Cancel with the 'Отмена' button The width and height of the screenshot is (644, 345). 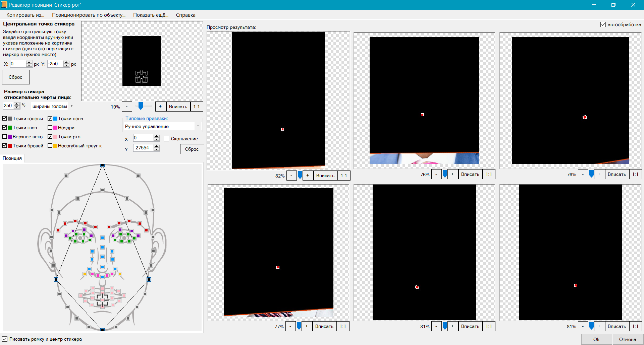click(627, 339)
